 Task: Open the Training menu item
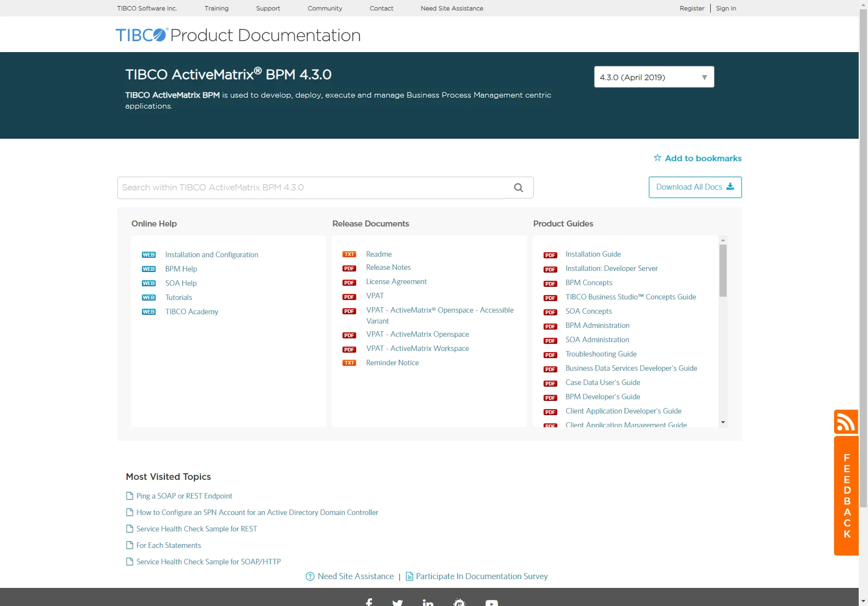coord(216,8)
